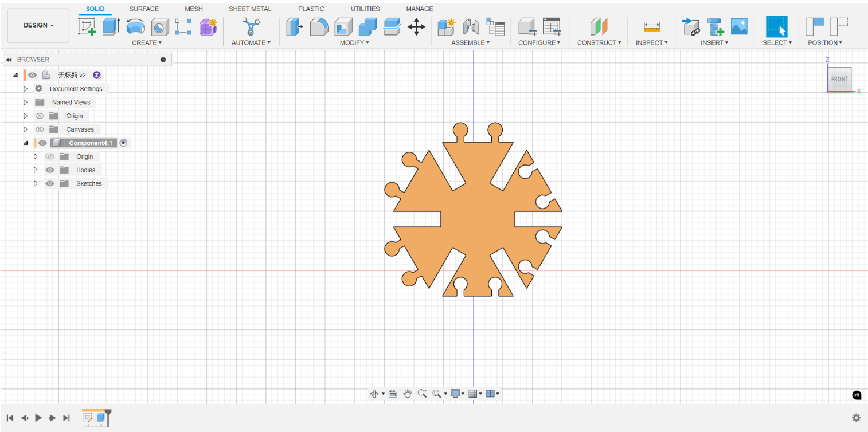The height and width of the screenshot is (432, 868).
Task: Select the Insert Canvas image tool
Action: [x=739, y=26]
